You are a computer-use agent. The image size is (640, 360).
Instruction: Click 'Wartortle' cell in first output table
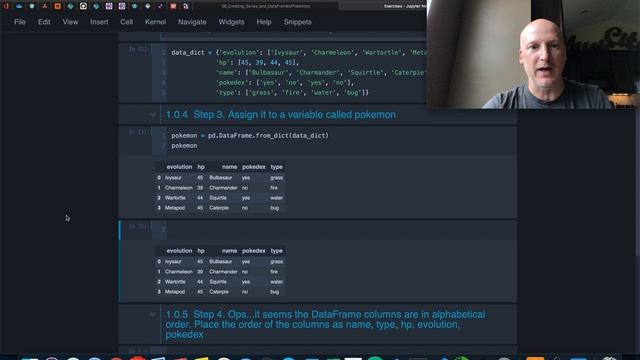click(175, 198)
